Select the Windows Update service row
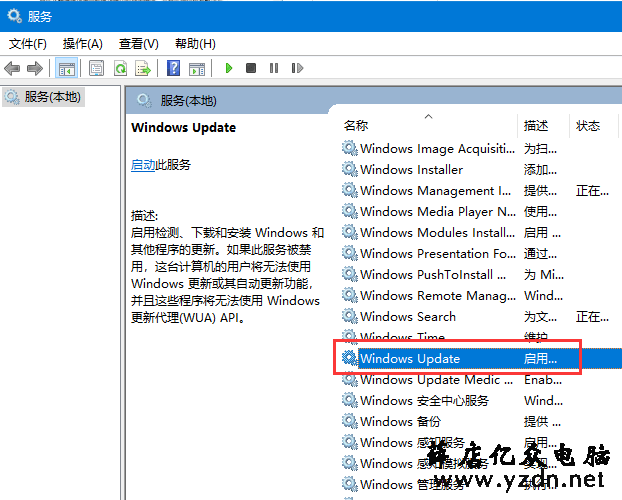Viewport: 622px width, 500px height. 482,359
